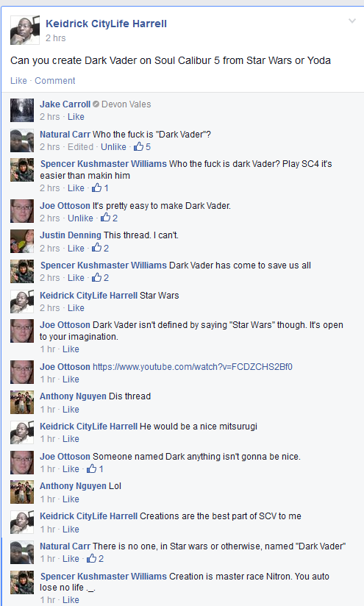Like the main post by Keidrick
This screenshot has height=606, width=364.
click(18, 80)
